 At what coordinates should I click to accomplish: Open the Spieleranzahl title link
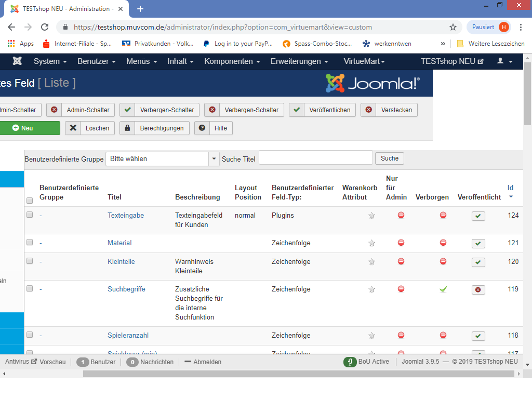click(128, 336)
